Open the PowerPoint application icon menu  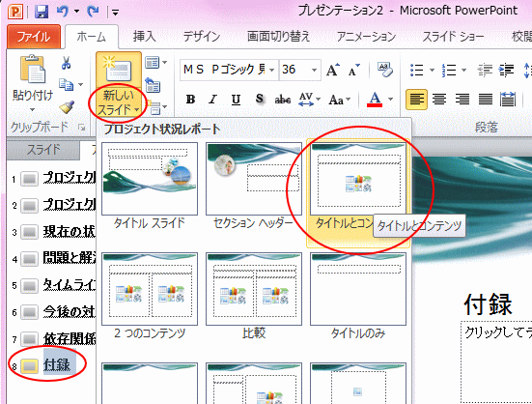[15, 13]
